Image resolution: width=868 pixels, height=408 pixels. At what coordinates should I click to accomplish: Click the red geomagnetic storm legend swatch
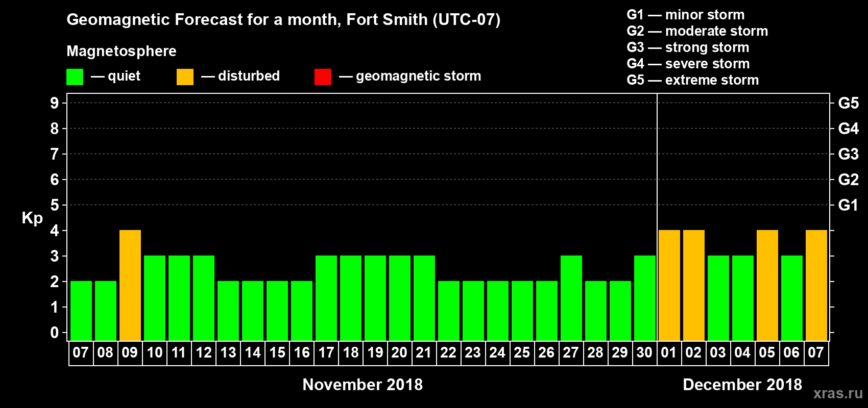(x=323, y=77)
